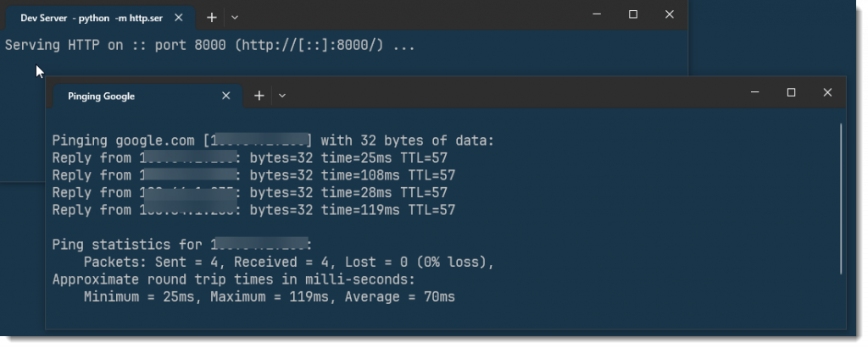Minimize the Dev Server terminal window
The width and height of the screenshot is (868, 348).
click(596, 14)
